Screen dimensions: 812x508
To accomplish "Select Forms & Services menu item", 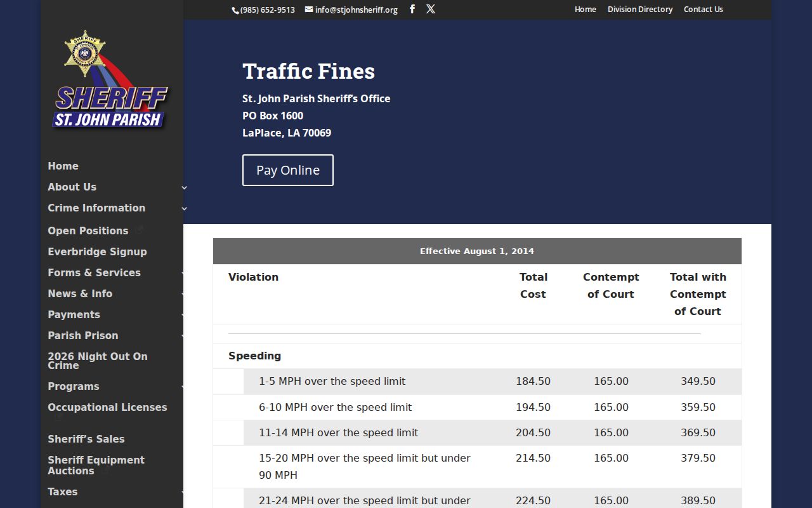I will (94, 272).
